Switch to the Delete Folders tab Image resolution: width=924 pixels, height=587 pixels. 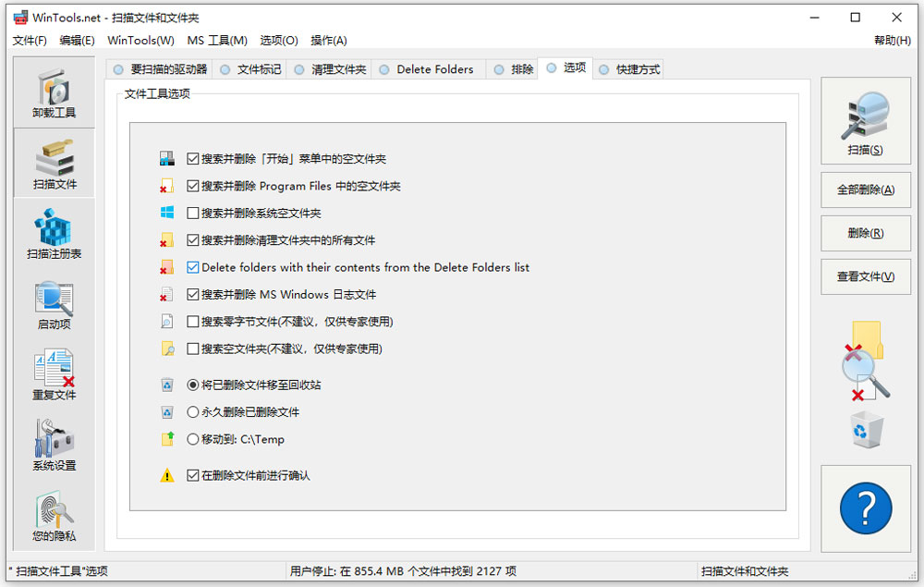pyautogui.click(x=427, y=69)
